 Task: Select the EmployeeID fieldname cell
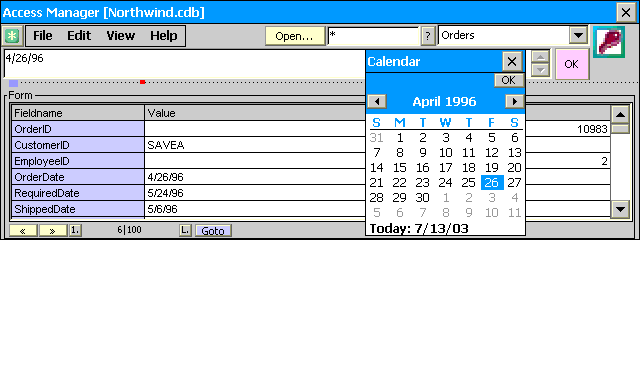point(78,161)
